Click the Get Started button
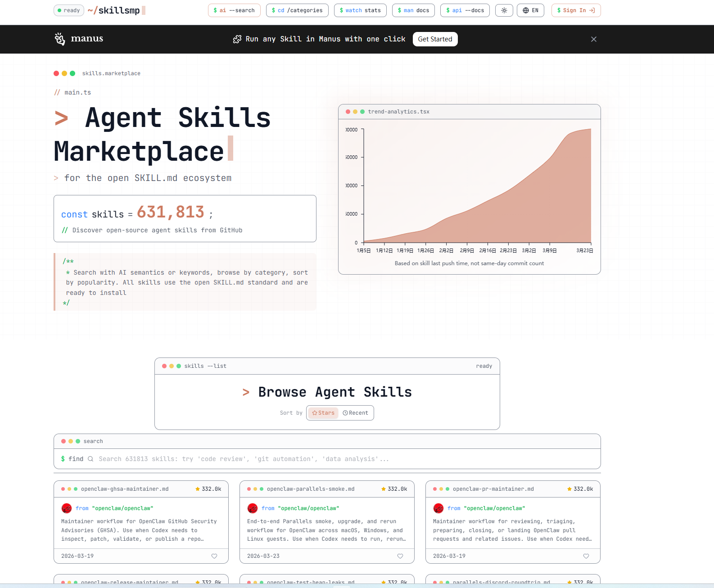 (x=435, y=39)
